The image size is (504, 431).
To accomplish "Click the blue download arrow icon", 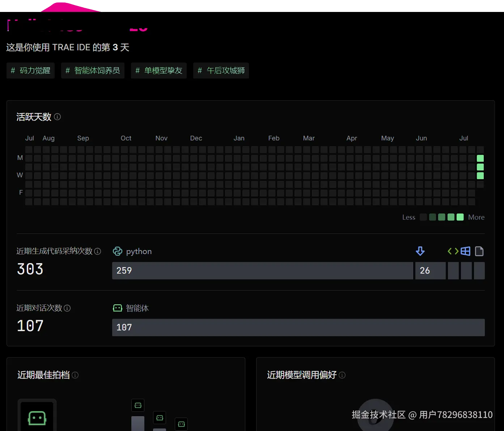I will (x=420, y=251).
